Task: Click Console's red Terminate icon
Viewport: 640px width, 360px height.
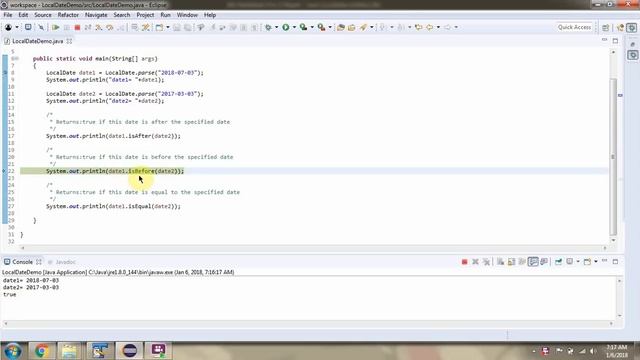Action: click(x=464, y=262)
